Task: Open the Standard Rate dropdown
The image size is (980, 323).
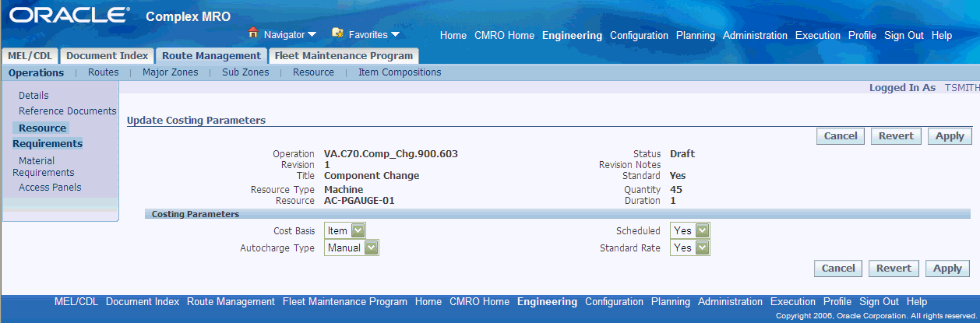Action: (x=689, y=248)
